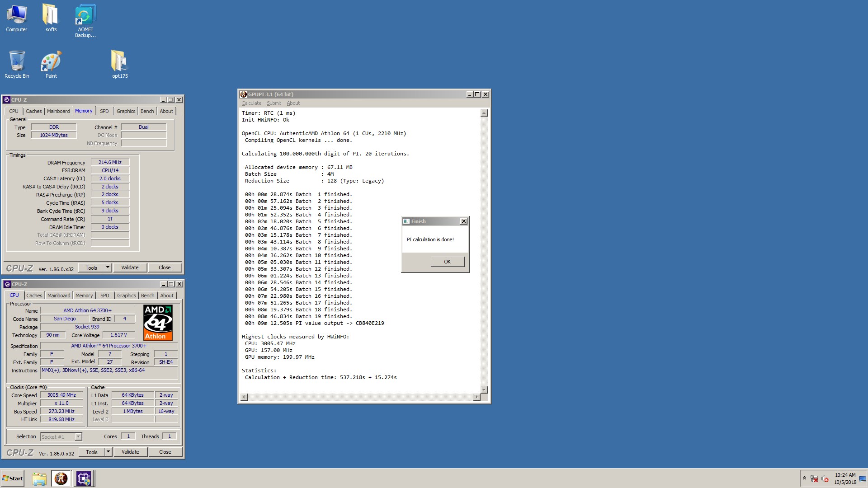
Task: Select GPUPI taskbar icon
Action: tap(61, 479)
